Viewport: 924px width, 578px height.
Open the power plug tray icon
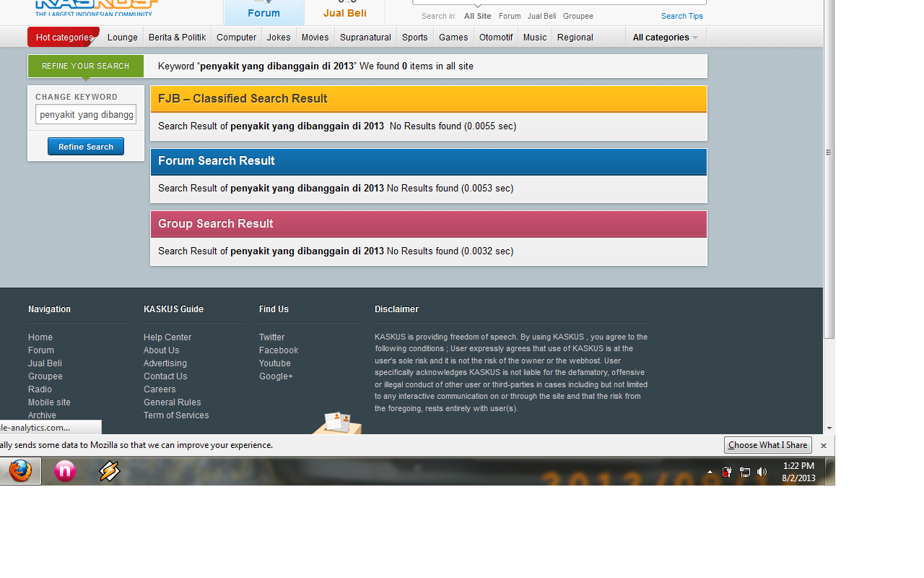[728, 472]
